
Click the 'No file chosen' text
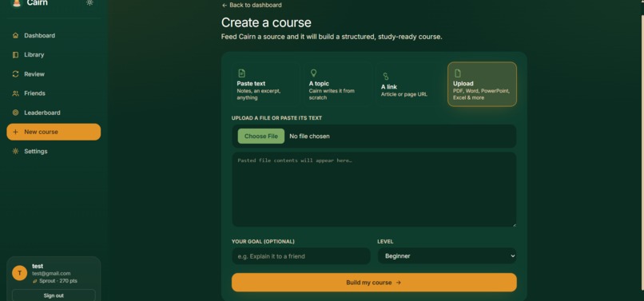click(309, 136)
